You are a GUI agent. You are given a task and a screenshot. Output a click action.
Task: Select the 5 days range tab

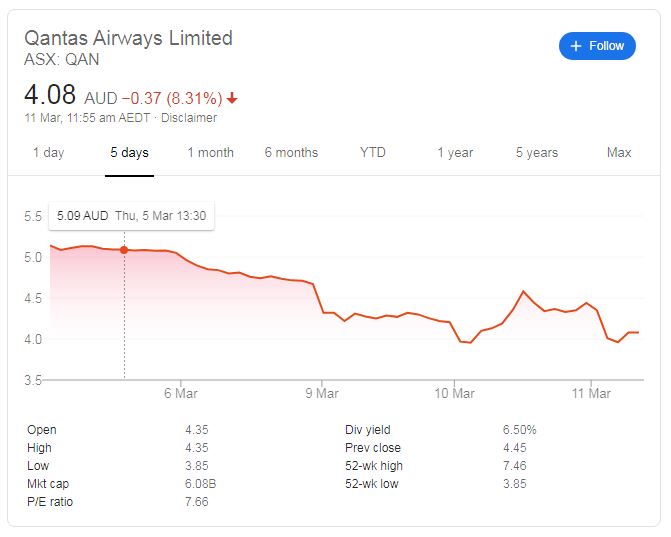(x=129, y=153)
